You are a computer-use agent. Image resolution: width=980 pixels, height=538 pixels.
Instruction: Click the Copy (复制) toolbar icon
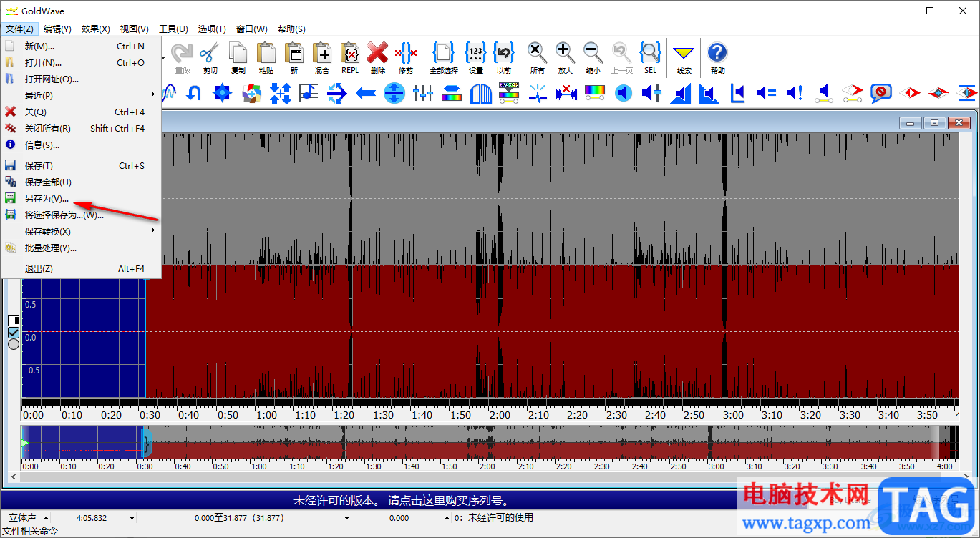point(238,57)
